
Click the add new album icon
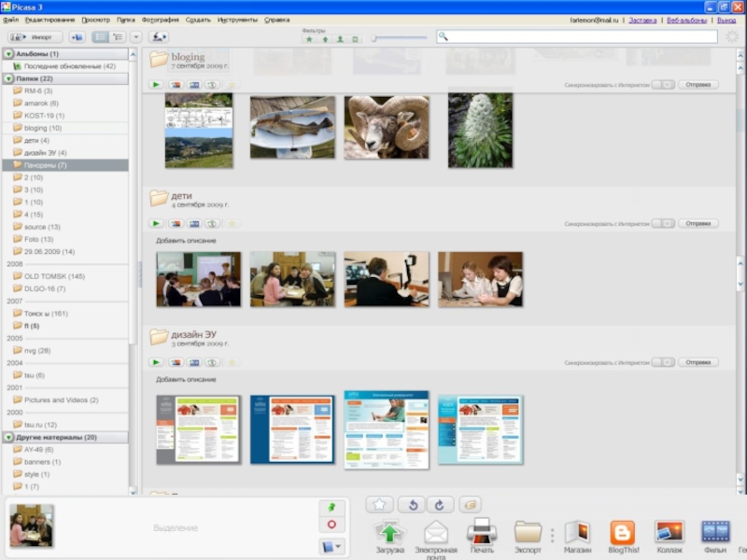pyautogui.click(x=77, y=37)
